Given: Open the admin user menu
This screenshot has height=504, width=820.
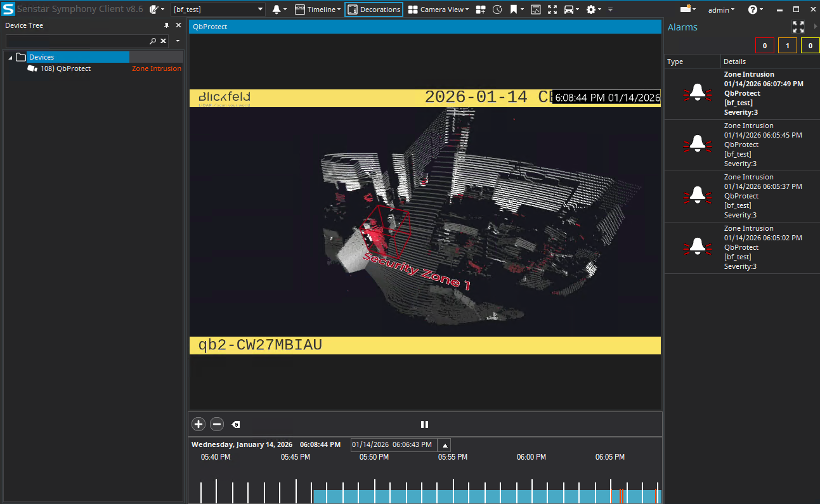Looking at the screenshot, I should 721,10.
